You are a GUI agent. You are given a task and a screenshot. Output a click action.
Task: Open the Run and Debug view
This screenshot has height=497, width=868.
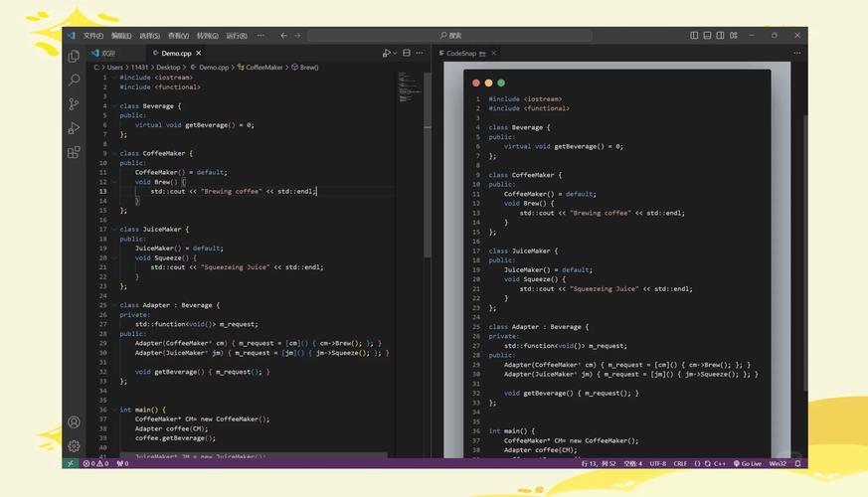pos(74,128)
